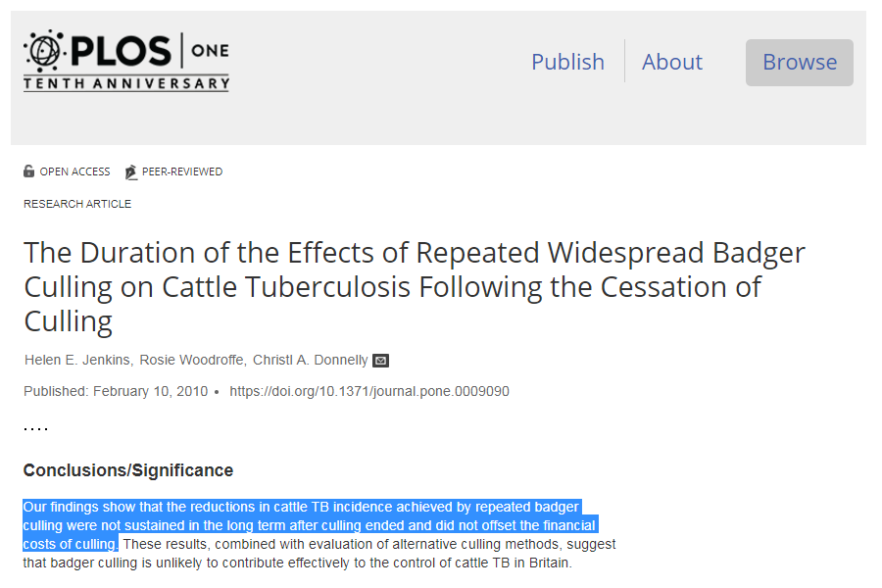Click the Browse button
This screenshot has height=588, width=882.
[799, 62]
